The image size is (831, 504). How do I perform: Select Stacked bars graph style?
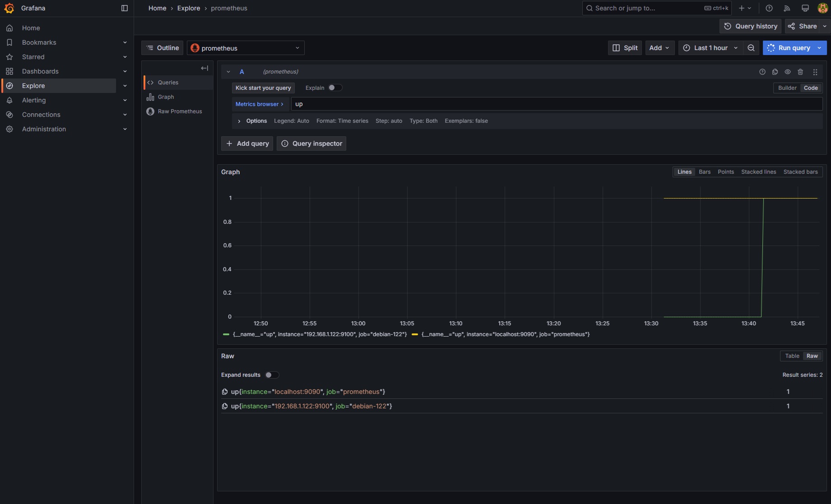(x=801, y=172)
